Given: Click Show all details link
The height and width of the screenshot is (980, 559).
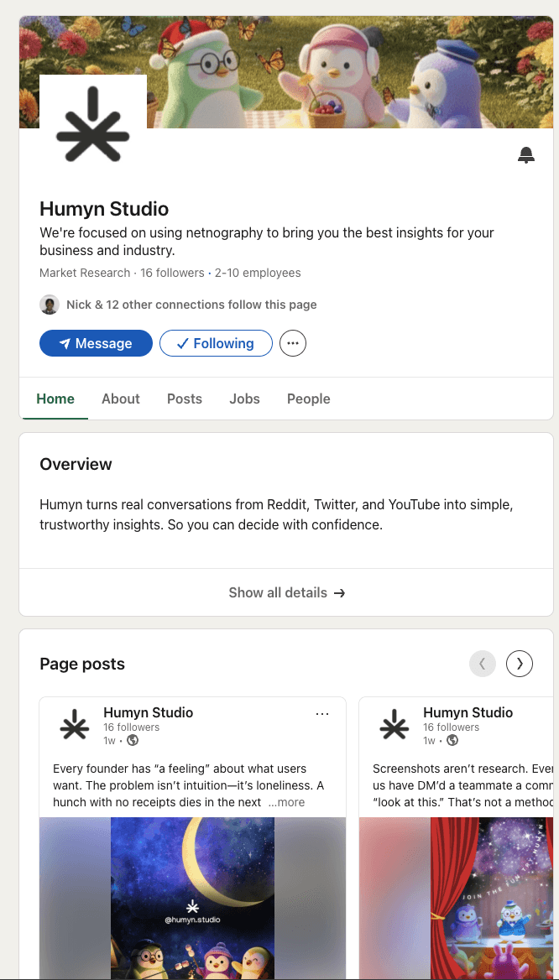Looking at the screenshot, I should pyautogui.click(x=286, y=592).
